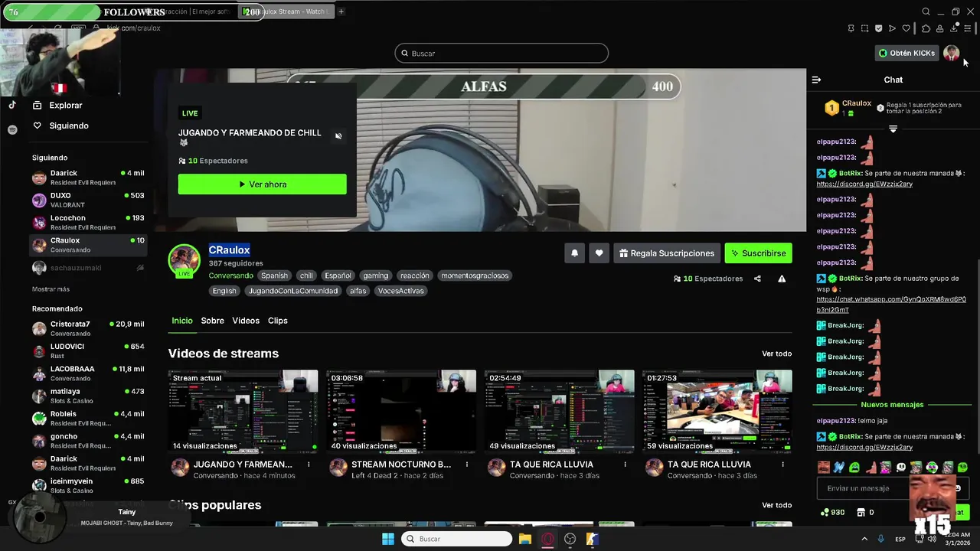The width and height of the screenshot is (980, 551).
Task: Open the chat shop store icon
Action: click(861, 512)
